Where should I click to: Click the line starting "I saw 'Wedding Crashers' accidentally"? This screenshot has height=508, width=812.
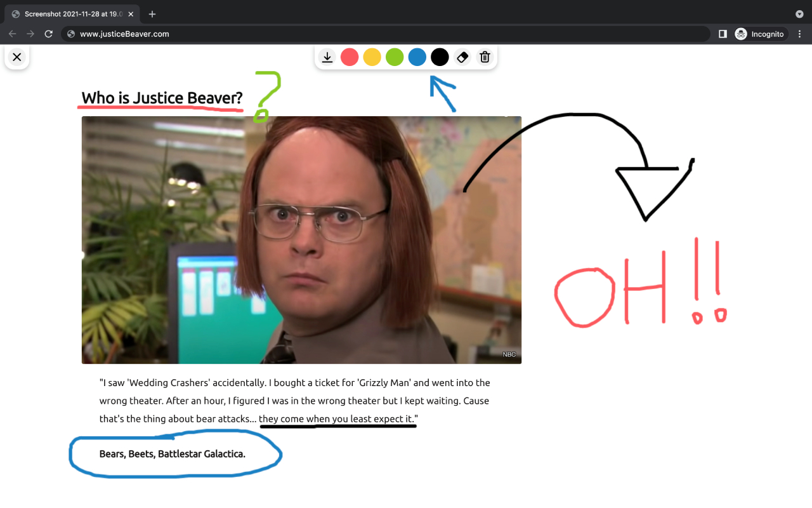[295, 383]
